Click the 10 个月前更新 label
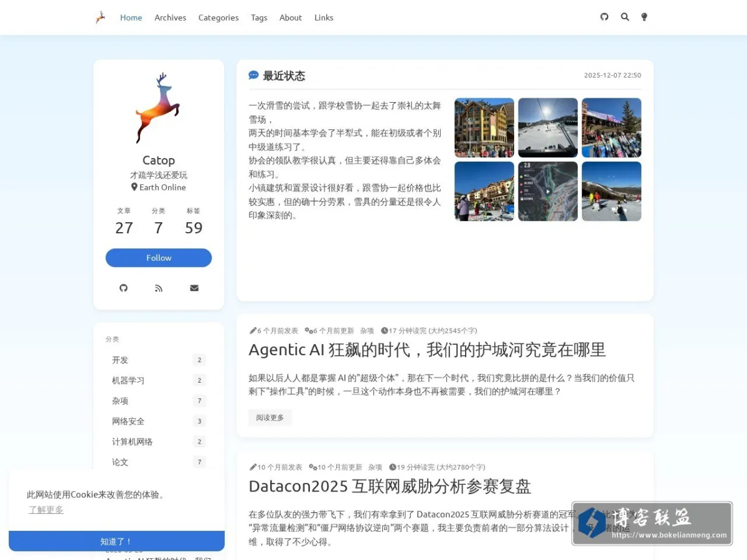This screenshot has height=560, width=747. tap(336, 467)
